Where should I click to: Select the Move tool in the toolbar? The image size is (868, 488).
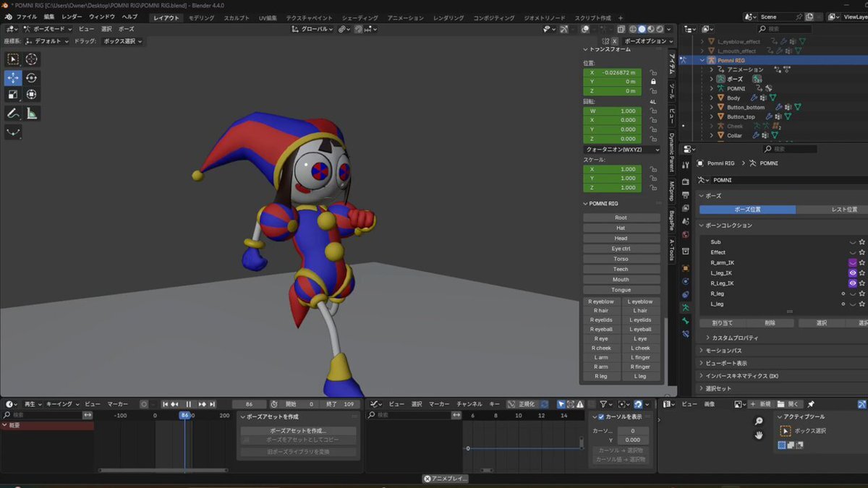[13, 78]
